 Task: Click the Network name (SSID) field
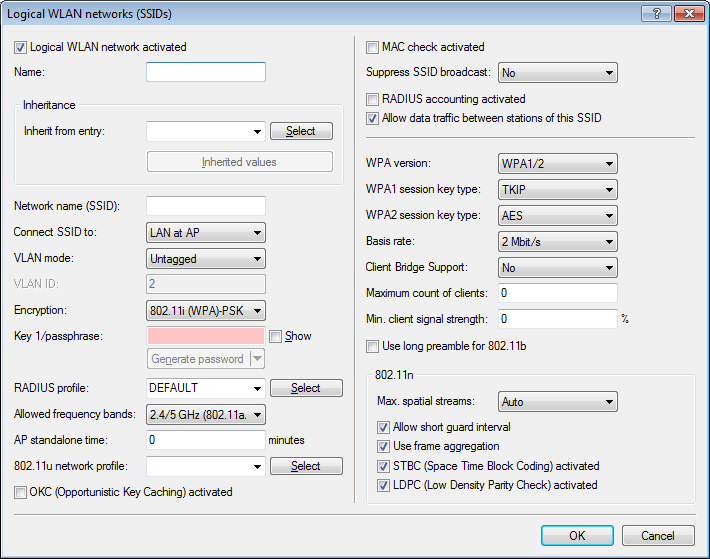point(205,206)
